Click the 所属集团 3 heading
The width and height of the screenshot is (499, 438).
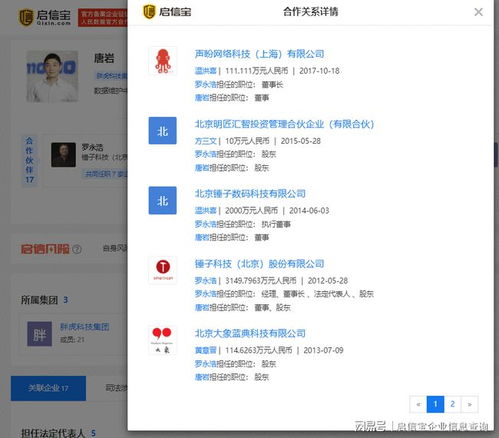(44, 300)
